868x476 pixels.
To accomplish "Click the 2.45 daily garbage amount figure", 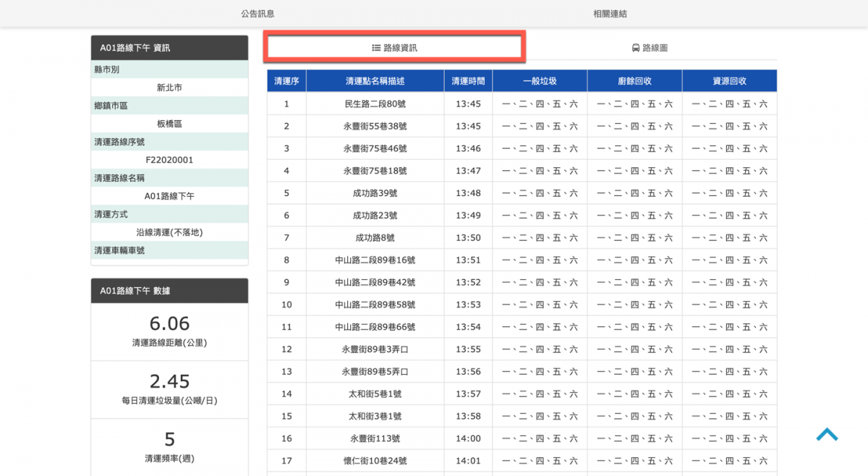I will (x=169, y=381).
